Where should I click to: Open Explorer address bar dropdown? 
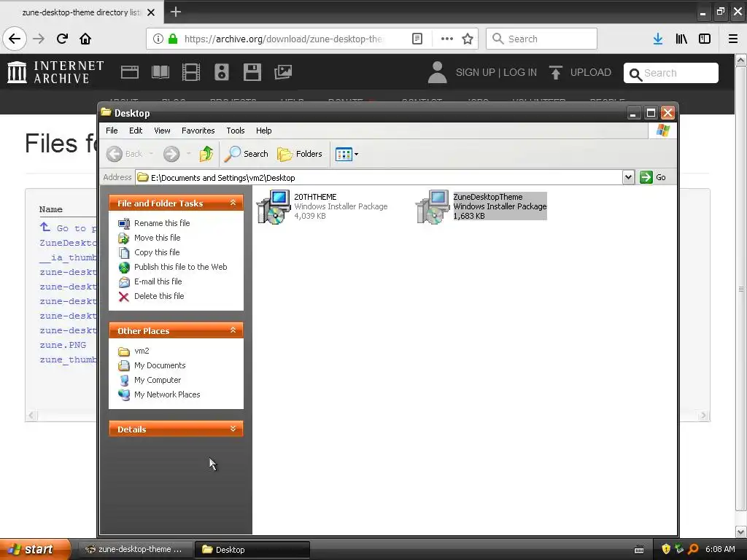[628, 177]
